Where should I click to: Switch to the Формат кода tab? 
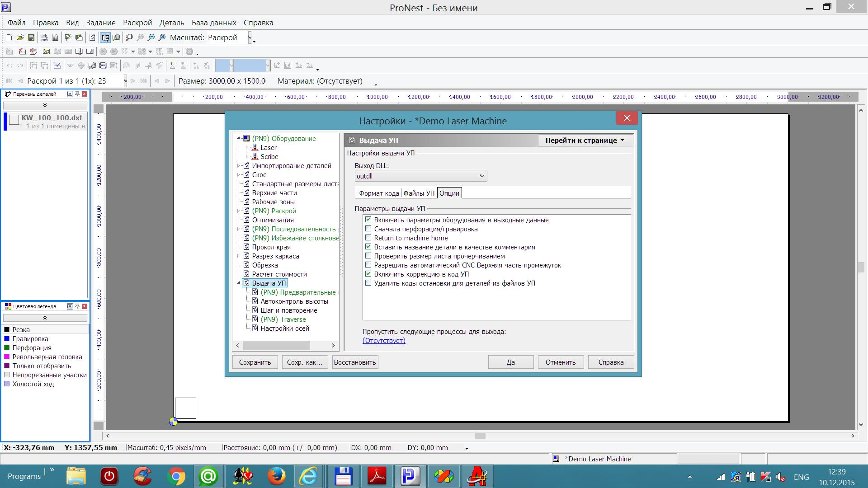tap(378, 193)
